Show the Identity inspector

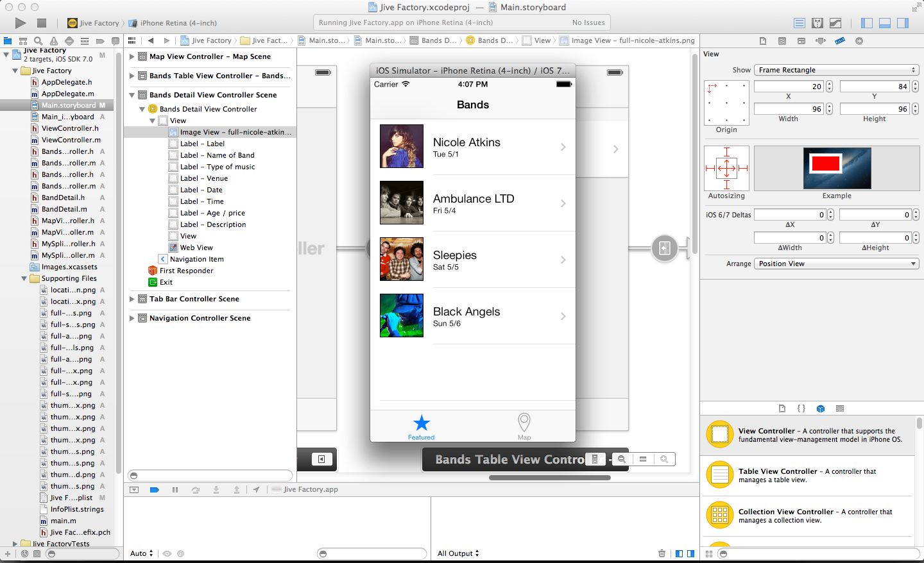[801, 41]
